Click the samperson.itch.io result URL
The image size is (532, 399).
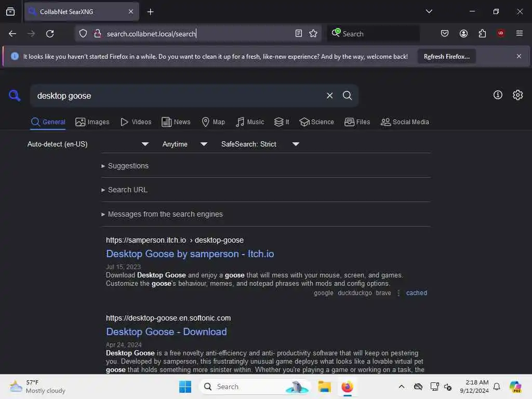point(175,240)
